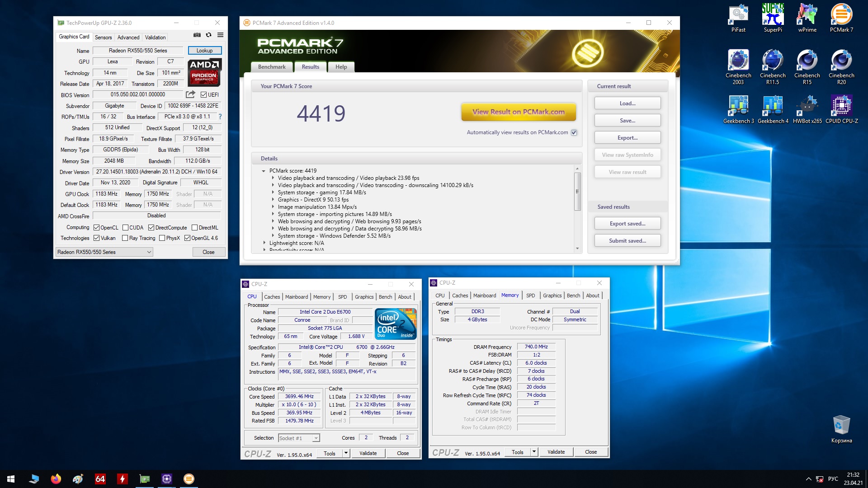Image resolution: width=868 pixels, height=488 pixels.
Task: Switch to PCMark 7 taskbar icon
Action: 189,479
